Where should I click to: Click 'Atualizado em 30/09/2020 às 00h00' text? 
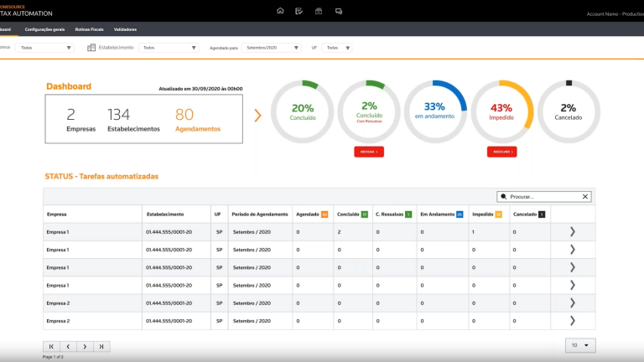click(200, 89)
